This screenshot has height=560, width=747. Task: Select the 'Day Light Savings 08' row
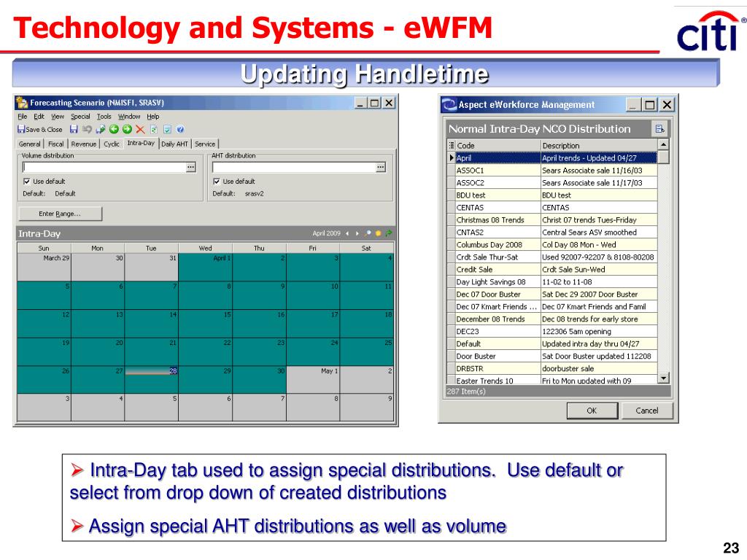(x=552, y=281)
